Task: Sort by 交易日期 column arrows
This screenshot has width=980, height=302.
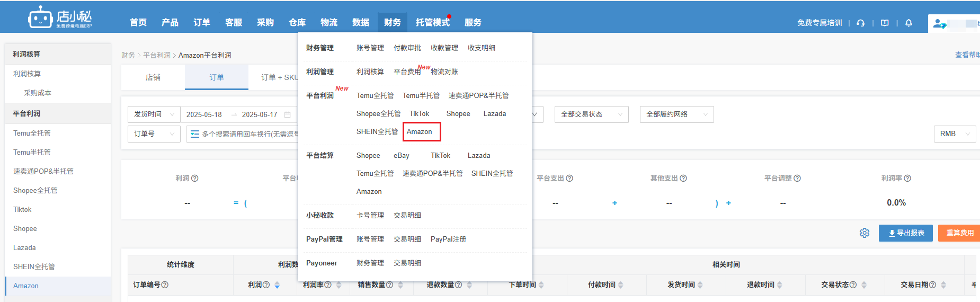Action: [x=943, y=285]
